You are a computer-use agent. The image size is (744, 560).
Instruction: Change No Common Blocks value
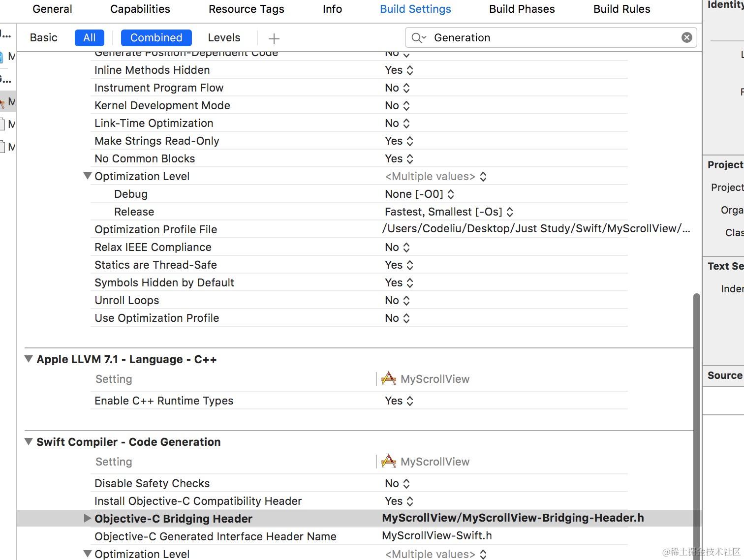(399, 159)
